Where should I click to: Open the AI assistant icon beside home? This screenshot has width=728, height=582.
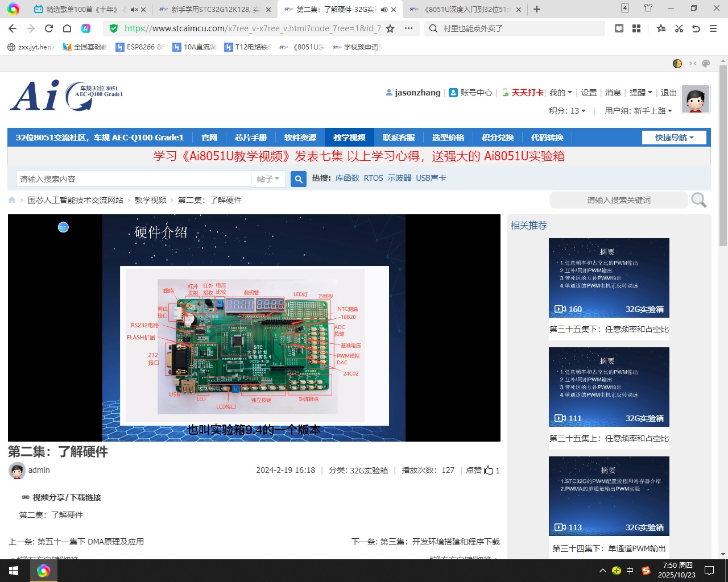(86, 28)
